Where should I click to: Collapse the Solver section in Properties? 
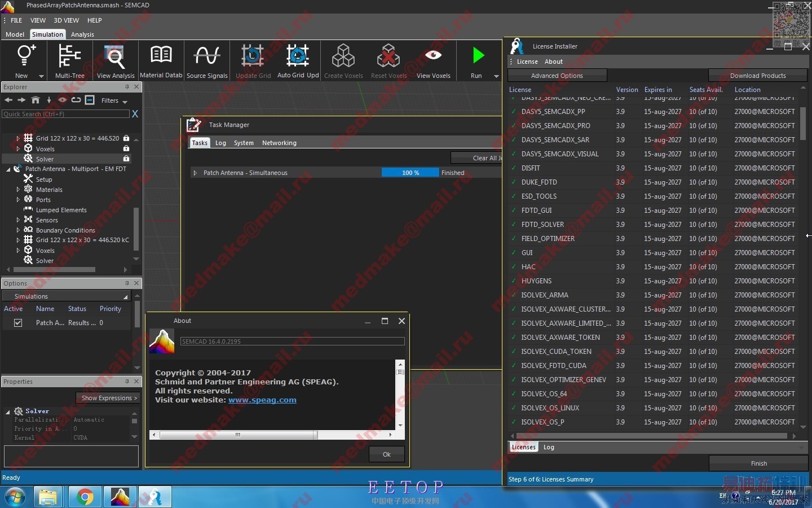coord(8,412)
